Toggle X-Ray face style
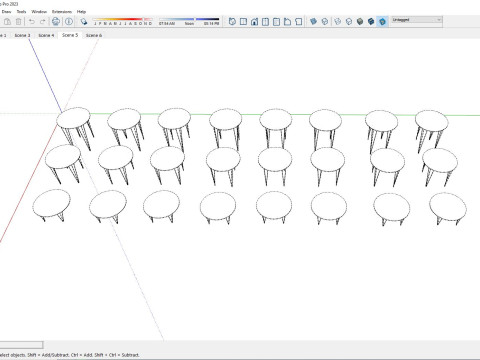This screenshot has height=360, width=480. coord(313,22)
